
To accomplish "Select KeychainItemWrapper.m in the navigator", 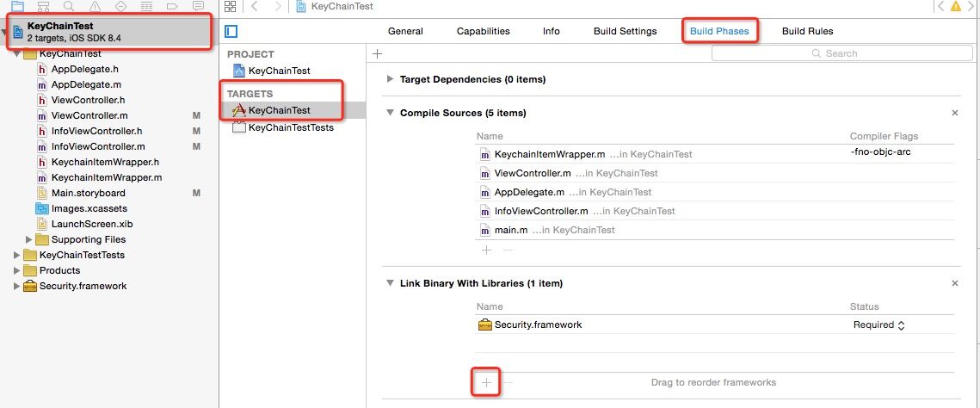I will click(x=106, y=177).
